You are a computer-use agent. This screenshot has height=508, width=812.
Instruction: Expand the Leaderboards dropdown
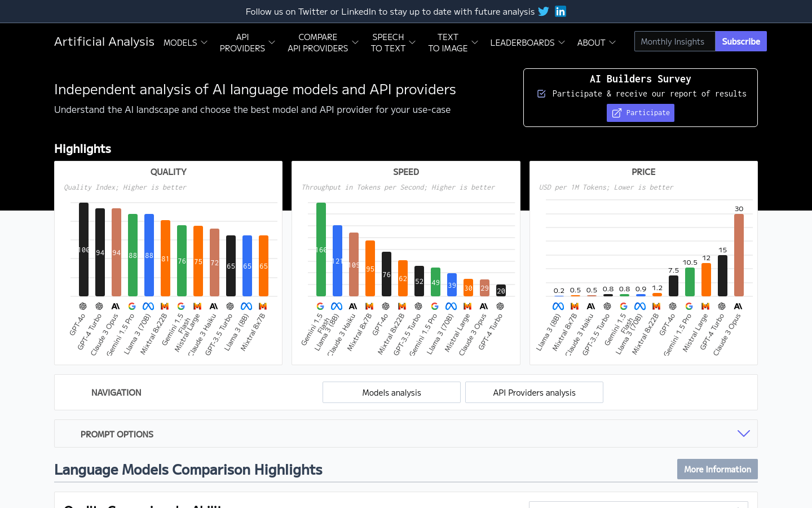527,42
